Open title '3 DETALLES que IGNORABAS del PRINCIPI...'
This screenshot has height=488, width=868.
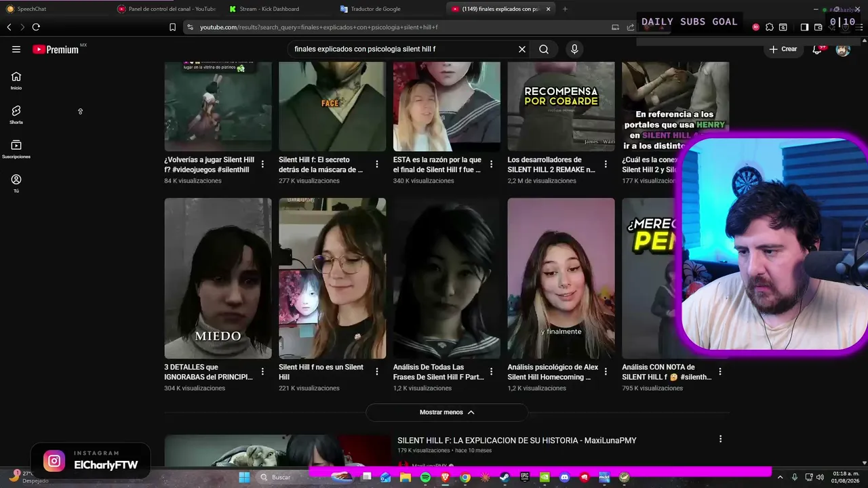209,372
